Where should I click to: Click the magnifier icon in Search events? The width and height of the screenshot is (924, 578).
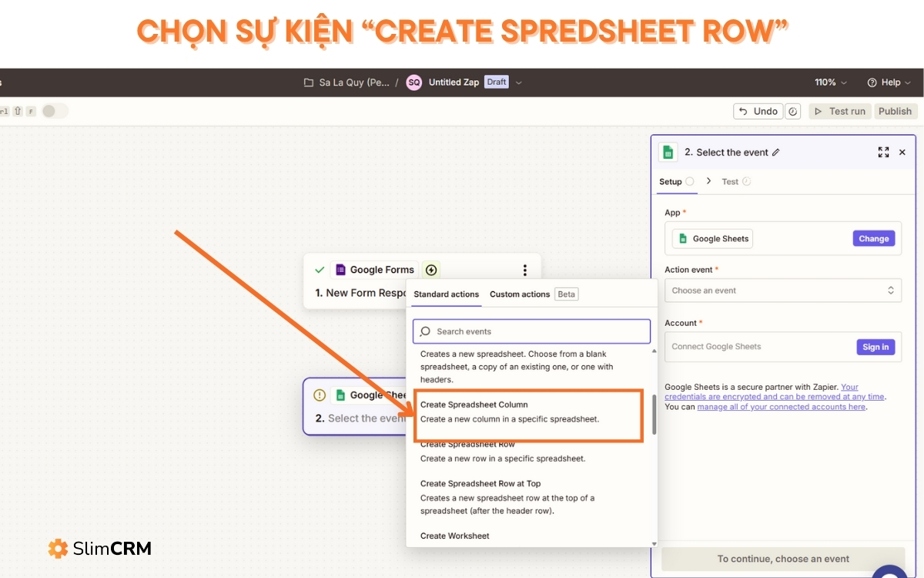(x=425, y=331)
